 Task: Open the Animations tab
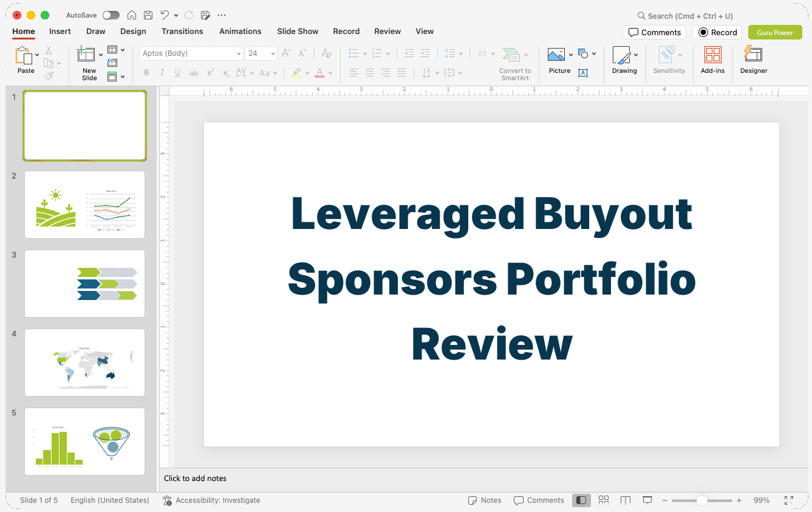241,31
